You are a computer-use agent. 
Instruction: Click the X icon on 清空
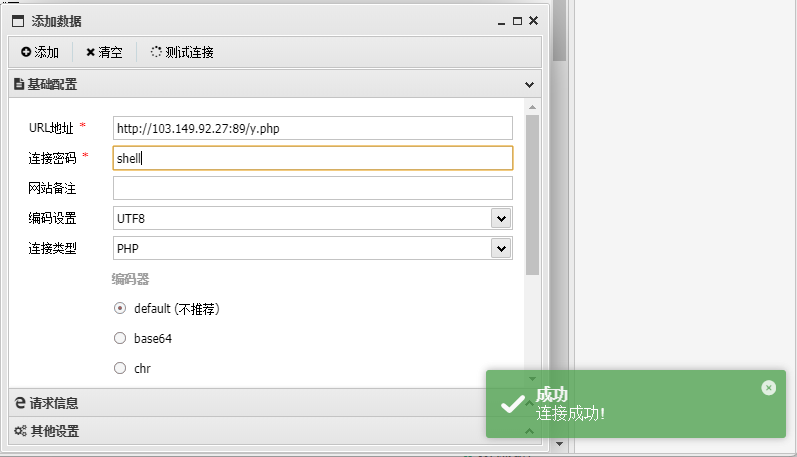click(x=90, y=52)
